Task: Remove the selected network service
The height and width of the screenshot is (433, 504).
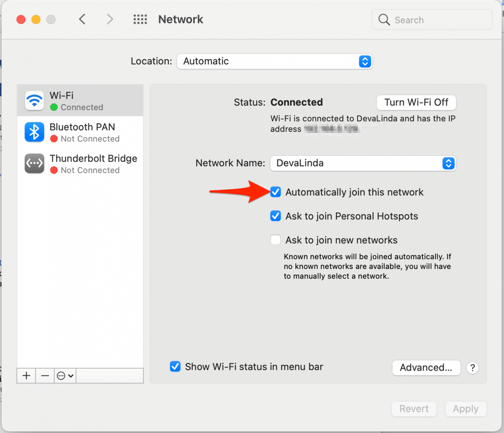Action: pos(45,375)
